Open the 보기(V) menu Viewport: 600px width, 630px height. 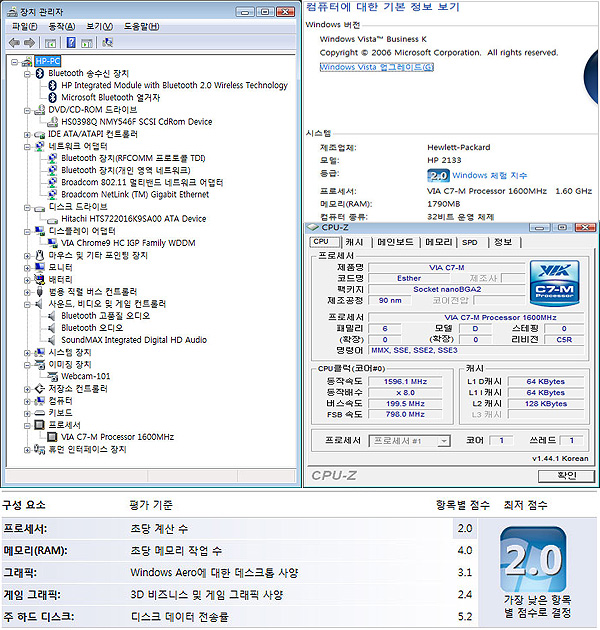(x=99, y=27)
